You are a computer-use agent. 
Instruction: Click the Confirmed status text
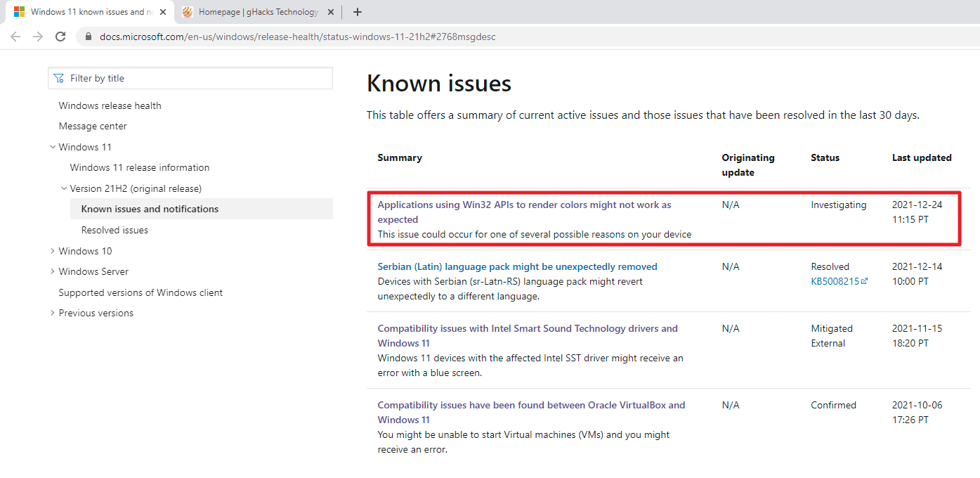coord(833,405)
